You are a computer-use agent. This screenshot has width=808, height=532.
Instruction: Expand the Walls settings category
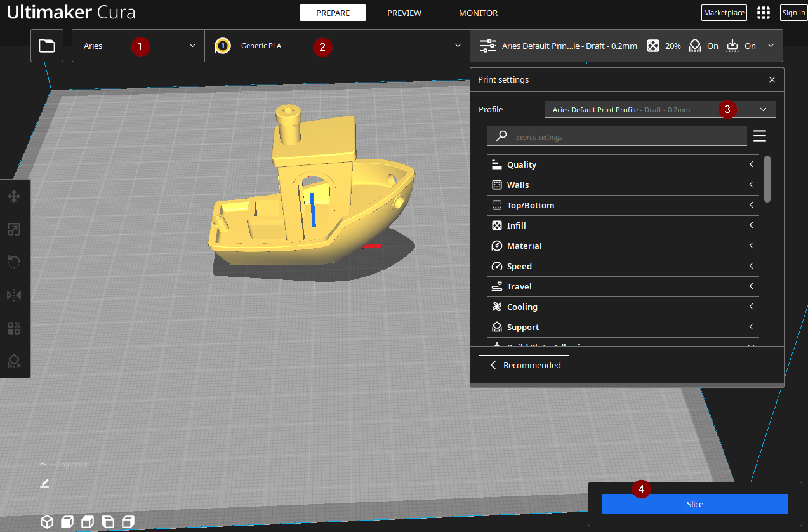point(623,185)
